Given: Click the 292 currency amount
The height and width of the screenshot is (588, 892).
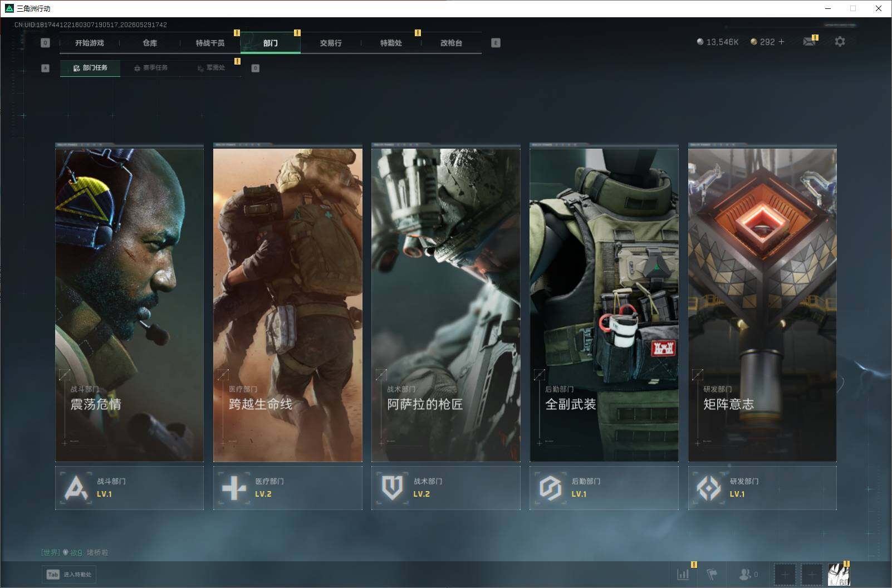Looking at the screenshot, I should tap(767, 42).
